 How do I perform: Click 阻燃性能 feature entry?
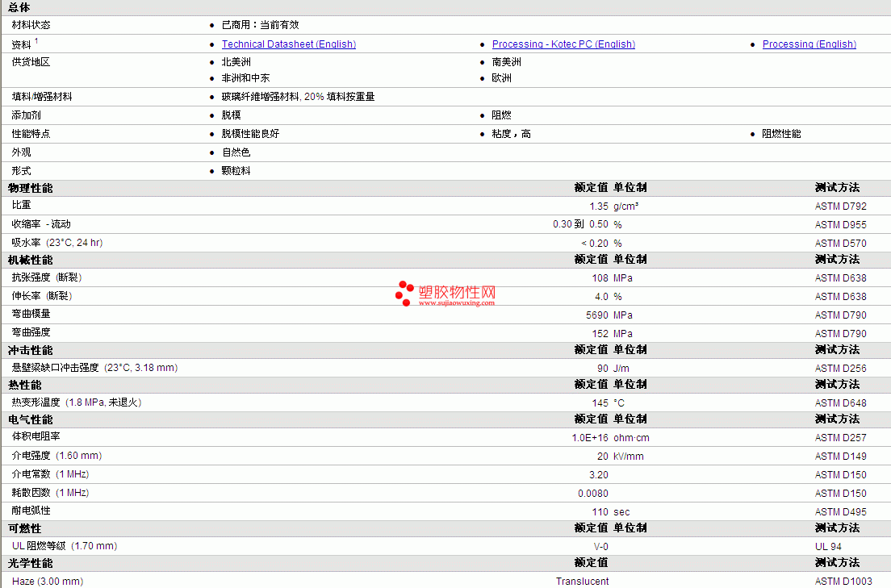pos(781,134)
